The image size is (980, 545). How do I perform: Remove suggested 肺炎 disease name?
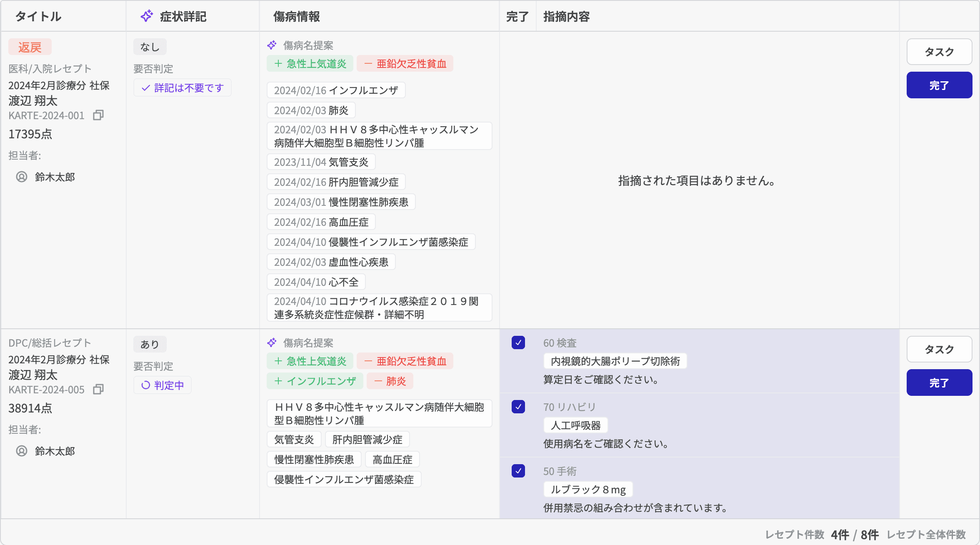point(390,381)
